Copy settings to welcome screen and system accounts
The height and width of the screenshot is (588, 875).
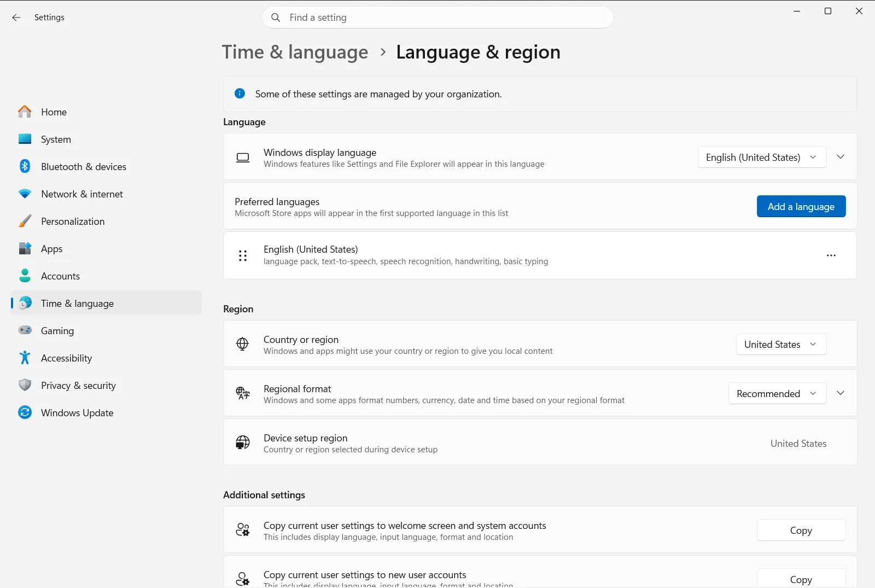pos(801,530)
